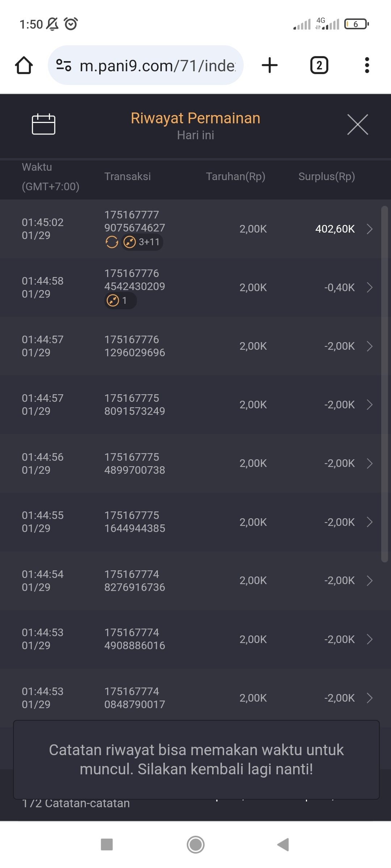Screen dimensions: 391x868
Task: Open the tab switcher showing 2 tabs
Action: [x=319, y=65]
